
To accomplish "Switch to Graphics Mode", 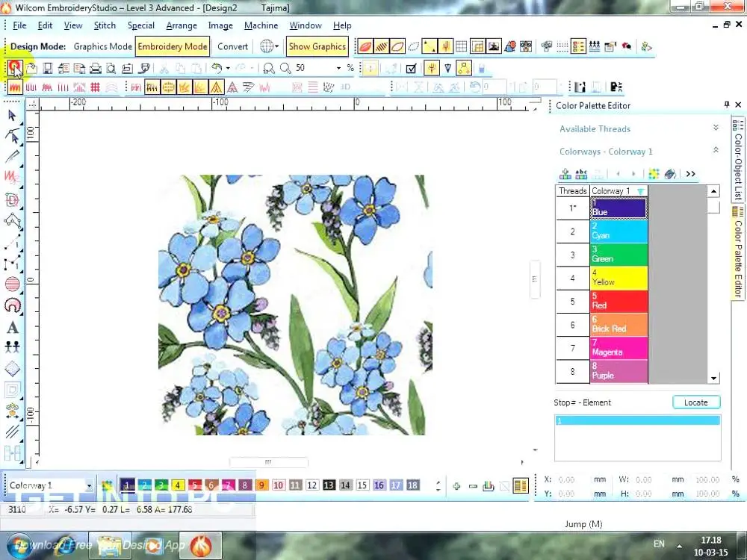I will (102, 46).
